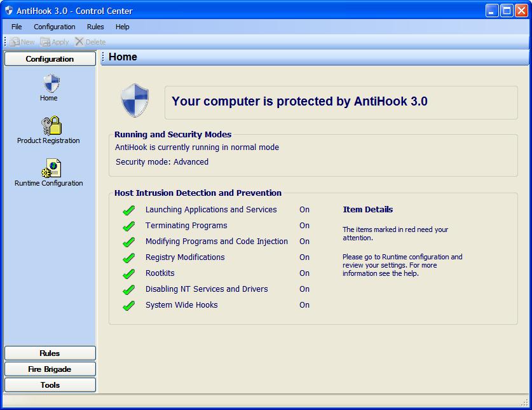This screenshot has width=532, height=410.
Task: Expand the Rules sidebar section
Action: click(x=50, y=353)
